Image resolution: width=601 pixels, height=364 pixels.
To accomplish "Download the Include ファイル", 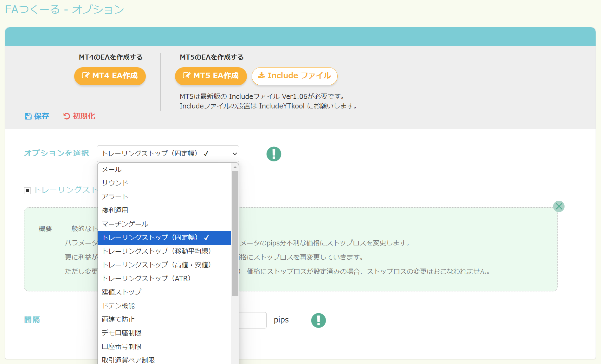I will 294,76.
